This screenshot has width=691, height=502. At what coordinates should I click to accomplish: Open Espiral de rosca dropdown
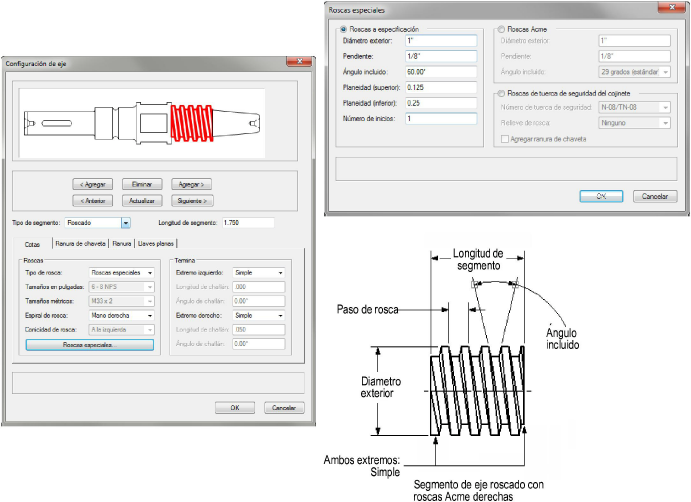[121, 316]
